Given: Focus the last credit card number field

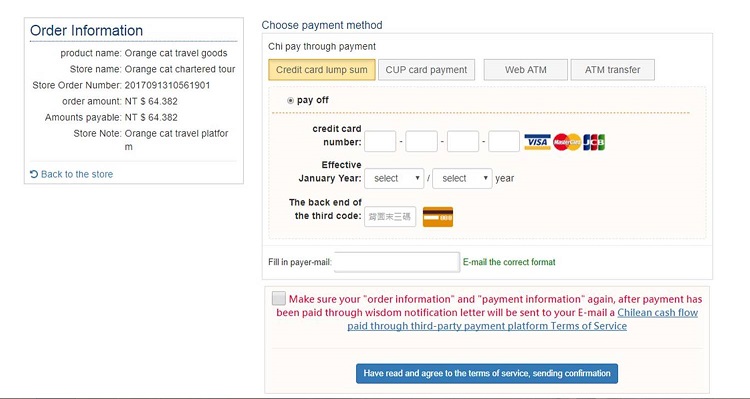Looking at the screenshot, I should coord(504,142).
